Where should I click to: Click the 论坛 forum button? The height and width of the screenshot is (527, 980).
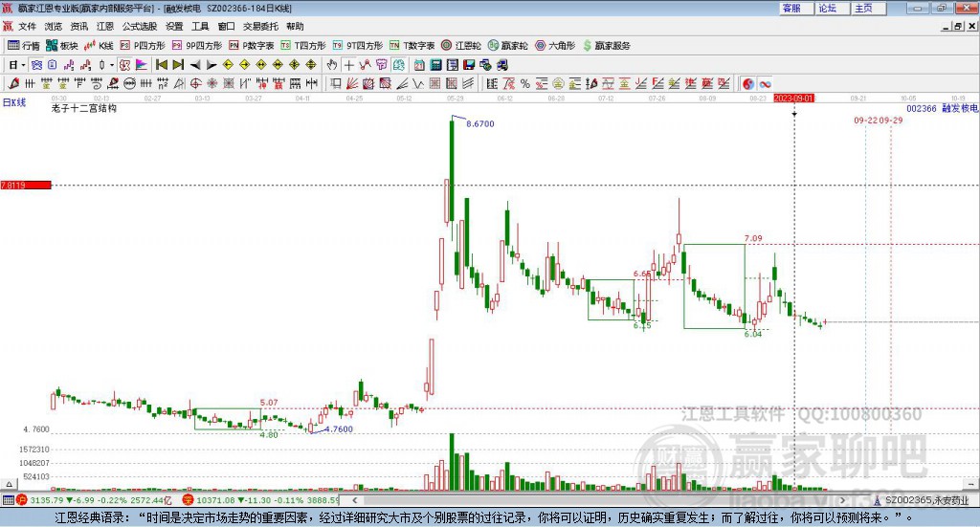point(833,8)
